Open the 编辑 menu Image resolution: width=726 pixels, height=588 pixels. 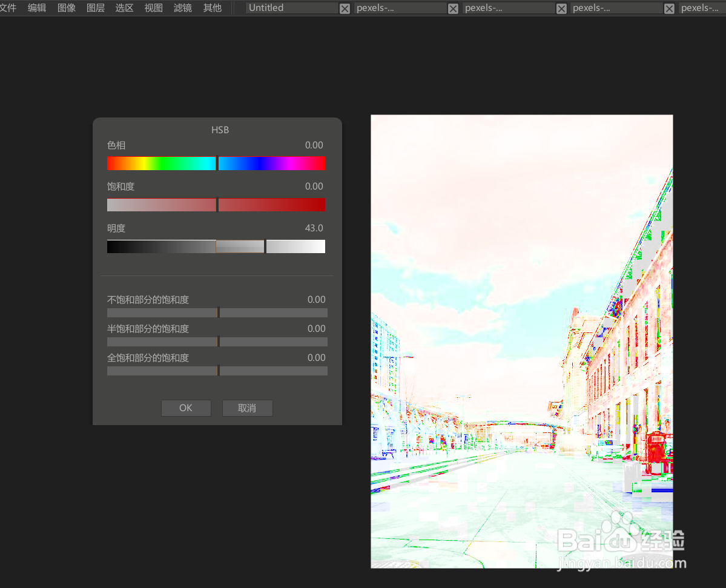pos(36,8)
